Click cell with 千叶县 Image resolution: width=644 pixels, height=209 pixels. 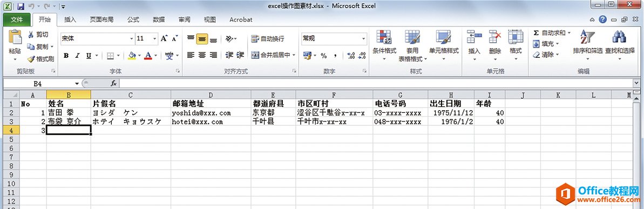tap(273, 122)
